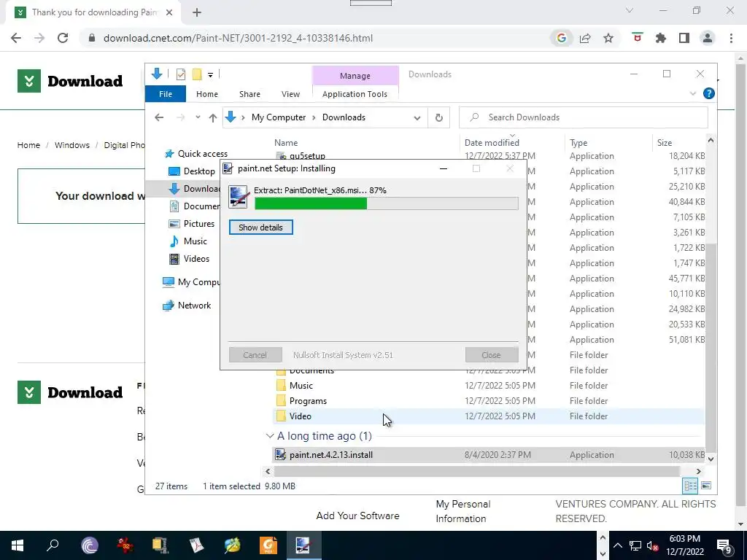Image resolution: width=747 pixels, height=560 pixels.
Task: Click the Windows breadcrumb link on CNET page
Action: 72,145
